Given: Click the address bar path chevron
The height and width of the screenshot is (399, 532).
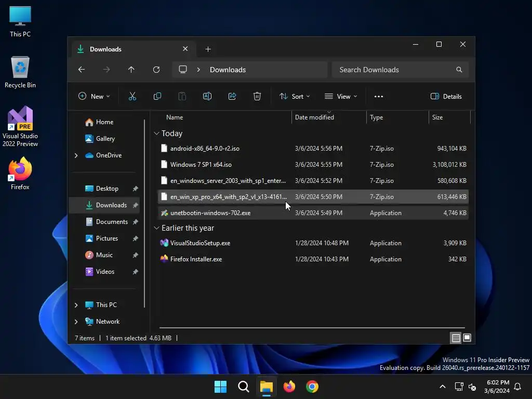Looking at the screenshot, I should [x=198, y=70].
